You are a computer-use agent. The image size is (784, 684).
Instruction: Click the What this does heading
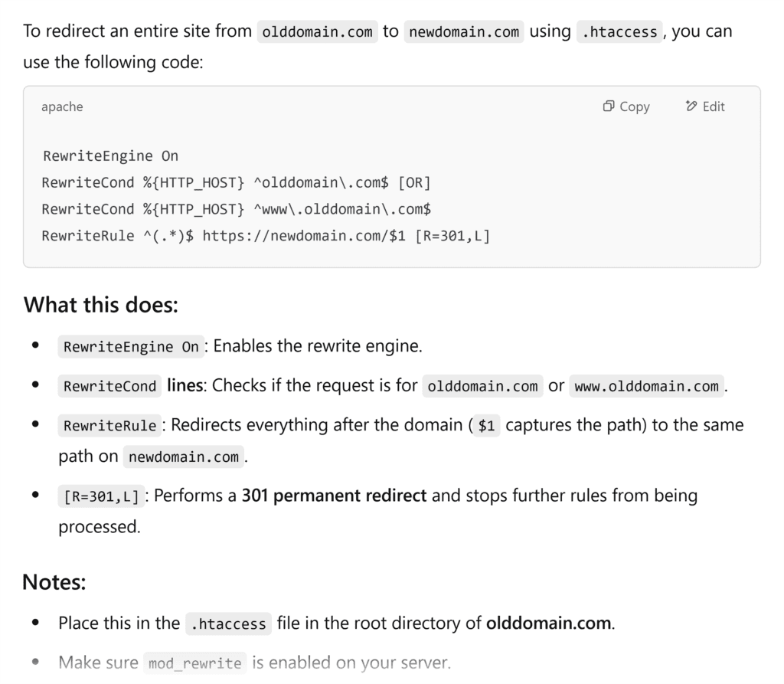(x=100, y=305)
